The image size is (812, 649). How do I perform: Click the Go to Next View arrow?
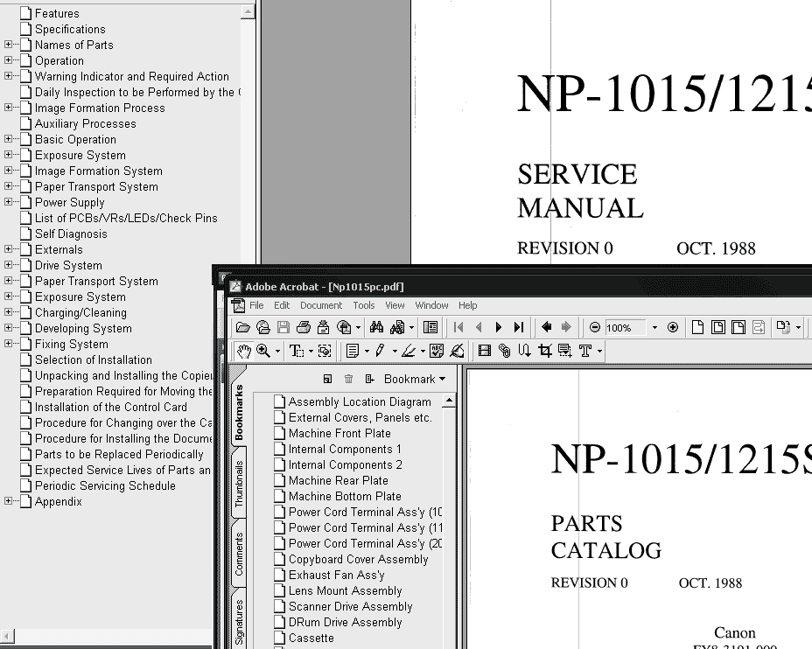click(x=566, y=327)
